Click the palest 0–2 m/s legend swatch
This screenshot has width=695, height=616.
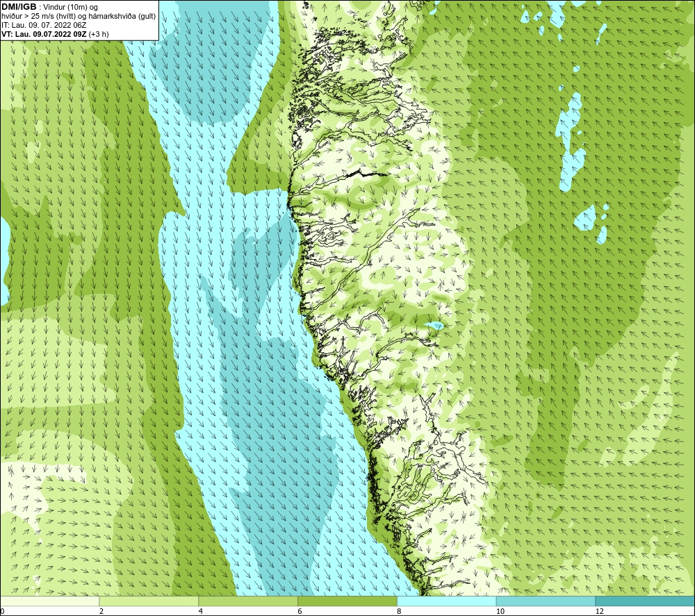pos(49,601)
